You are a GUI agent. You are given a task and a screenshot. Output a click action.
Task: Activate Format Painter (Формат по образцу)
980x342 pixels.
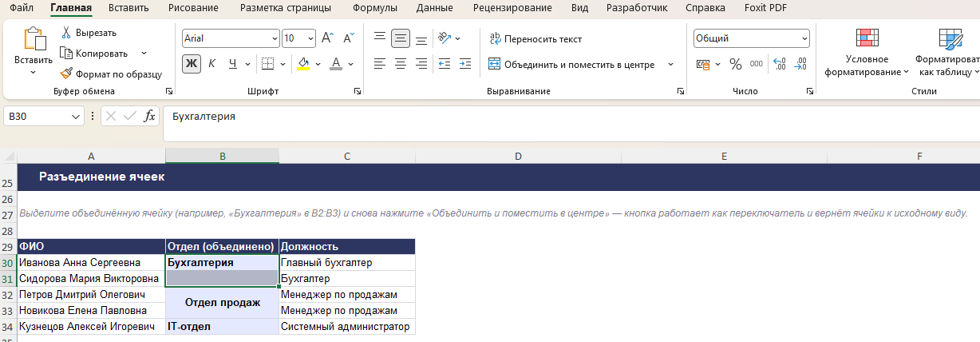point(111,74)
